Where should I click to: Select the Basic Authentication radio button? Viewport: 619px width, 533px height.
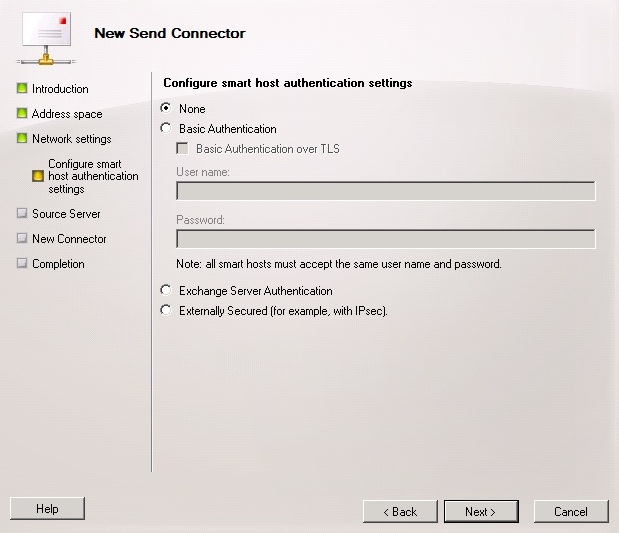coord(166,128)
